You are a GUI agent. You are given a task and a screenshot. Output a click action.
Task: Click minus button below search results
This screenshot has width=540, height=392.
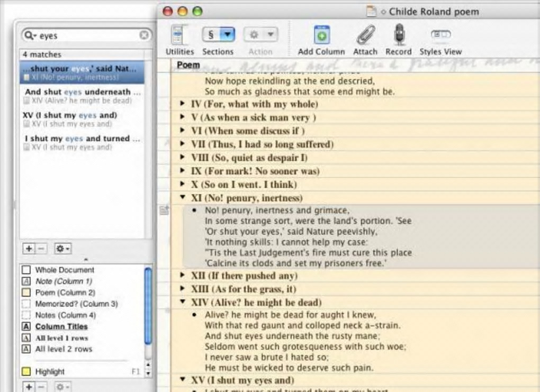[x=41, y=249]
